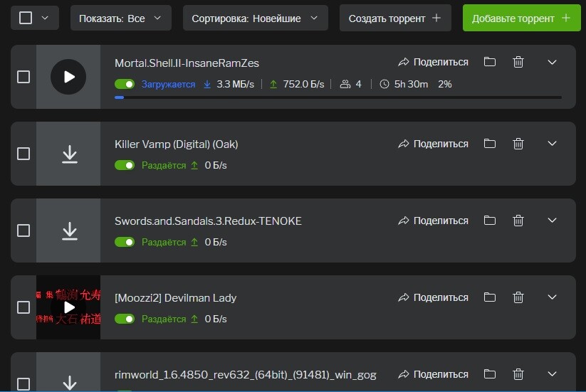Delete the Mortal.Shell.II-InsaneRamZes torrent

pyautogui.click(x=518, y=62)
